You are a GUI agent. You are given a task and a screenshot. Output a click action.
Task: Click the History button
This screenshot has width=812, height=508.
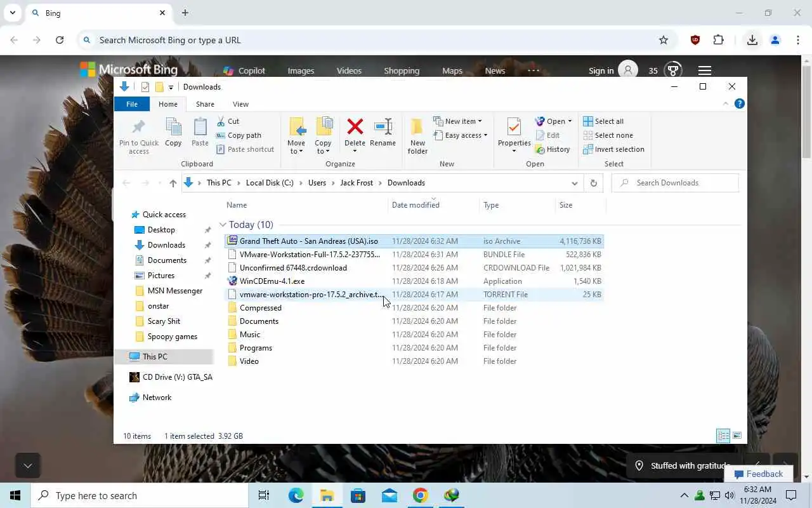point(553,149)
